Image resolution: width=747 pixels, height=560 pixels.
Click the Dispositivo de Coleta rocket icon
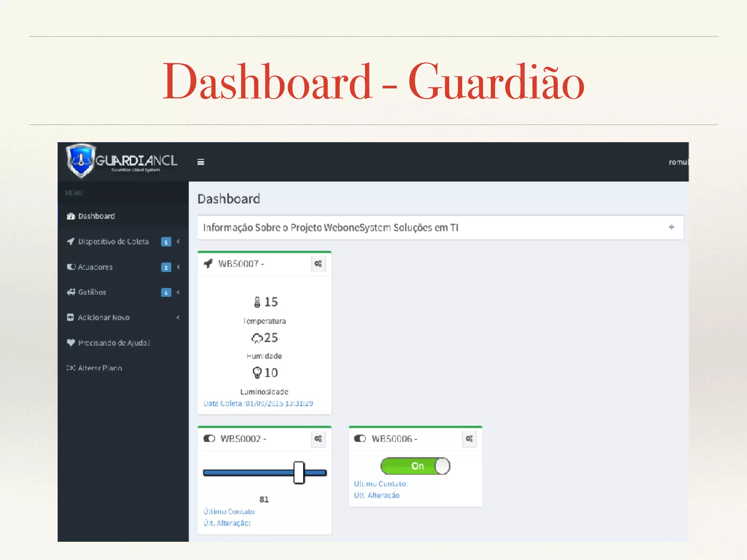71,241
